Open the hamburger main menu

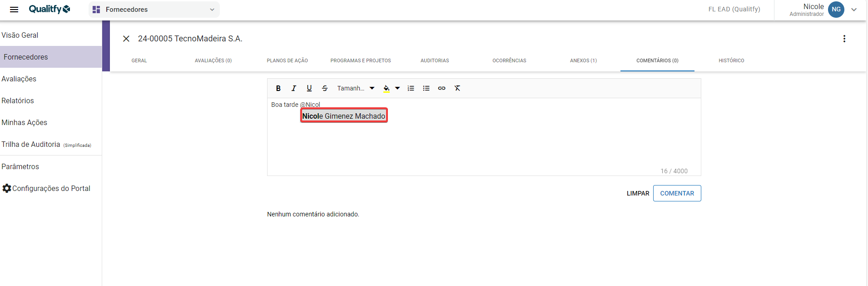(x=14, y=10)
